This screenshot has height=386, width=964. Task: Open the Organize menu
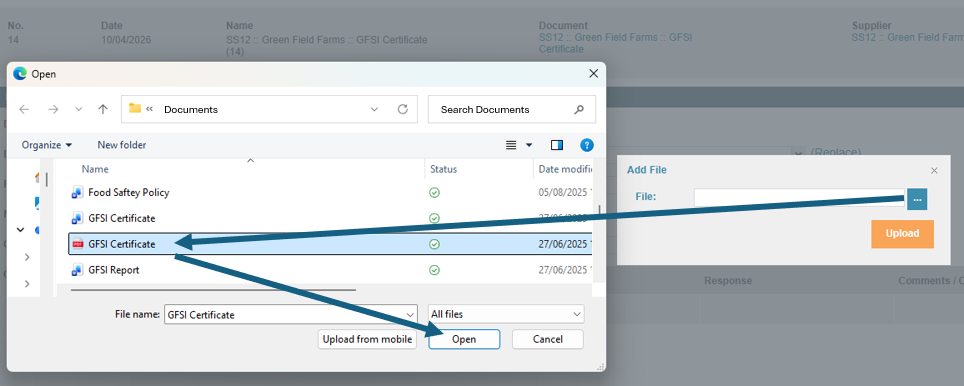[x=47, y=145]
